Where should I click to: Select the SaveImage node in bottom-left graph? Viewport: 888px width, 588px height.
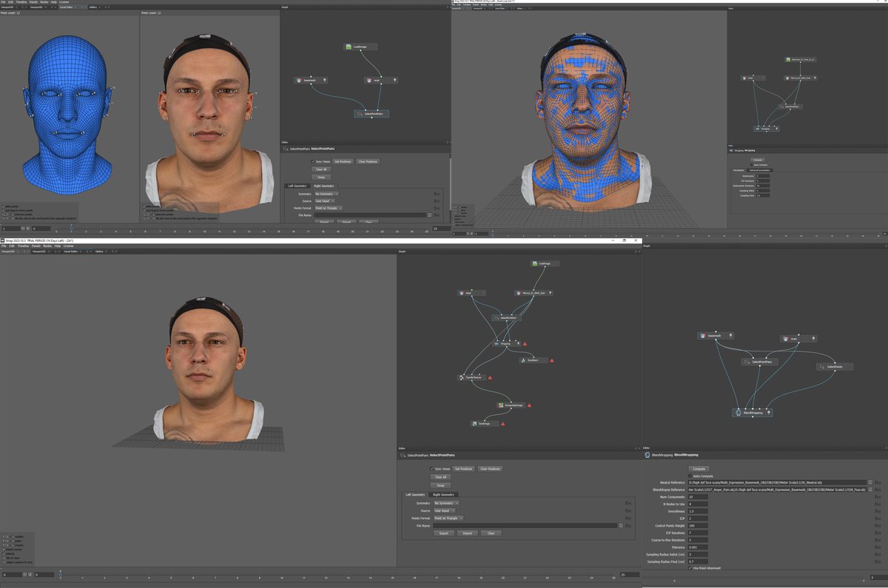pos(485,424)
